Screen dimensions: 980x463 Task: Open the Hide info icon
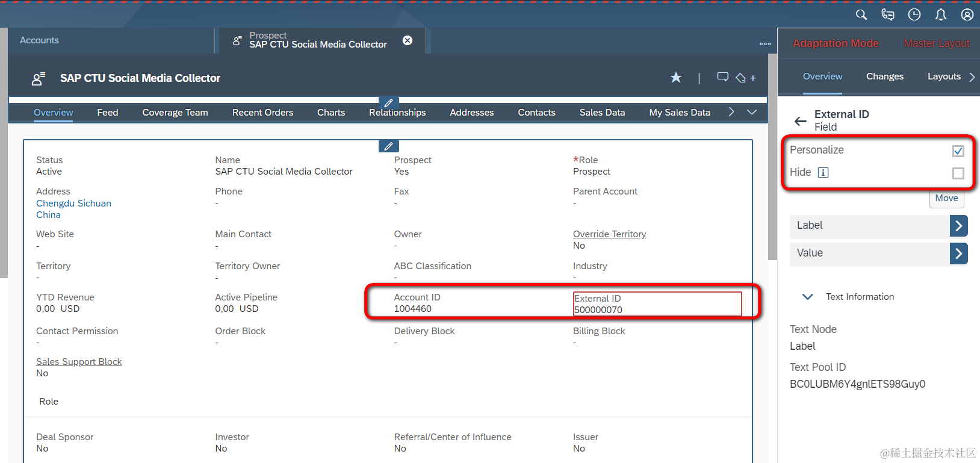823,173
